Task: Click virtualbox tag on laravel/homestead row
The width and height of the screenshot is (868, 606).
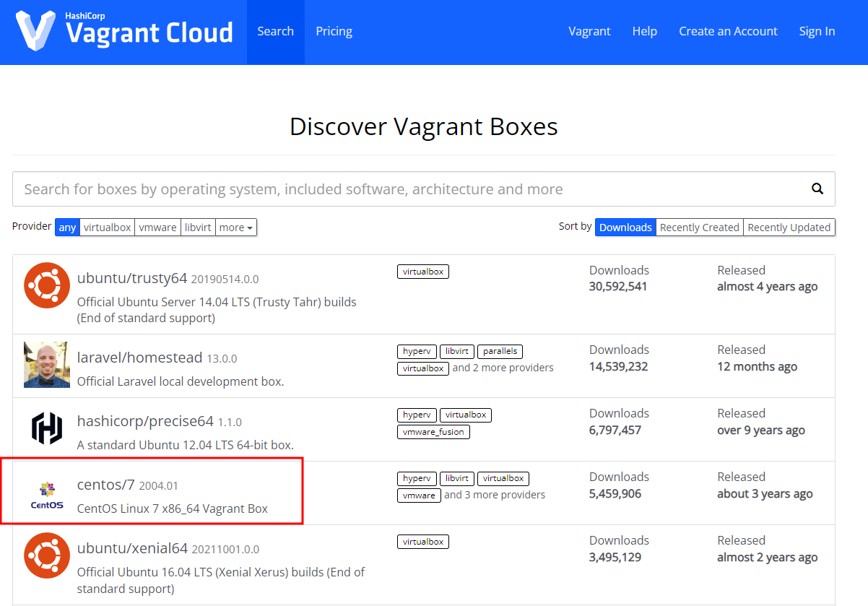Action: (423, 368)
